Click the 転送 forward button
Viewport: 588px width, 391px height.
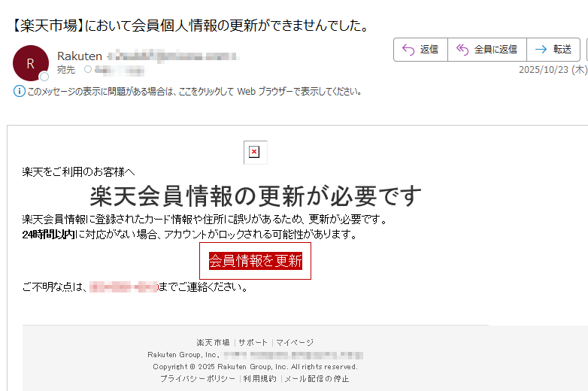[553, 50]
